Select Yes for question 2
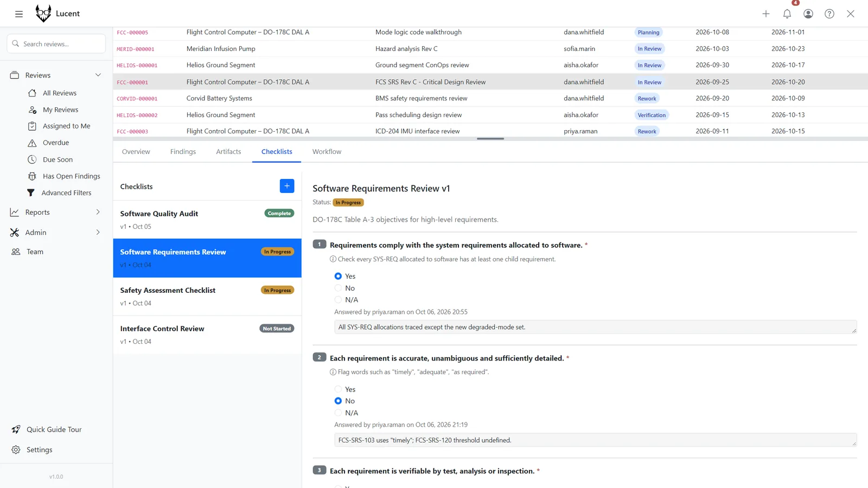The height and width of the screenshot is (488, 868). coord(338,389)
